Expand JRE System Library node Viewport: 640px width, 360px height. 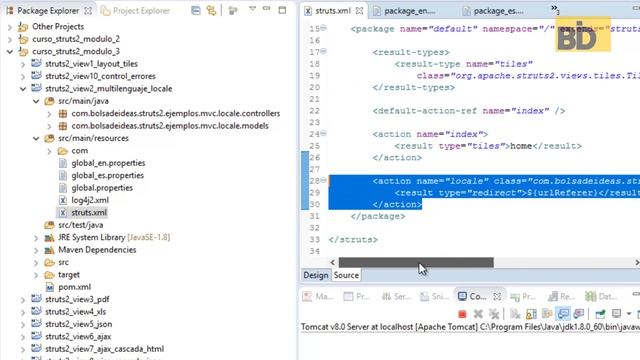36,238
